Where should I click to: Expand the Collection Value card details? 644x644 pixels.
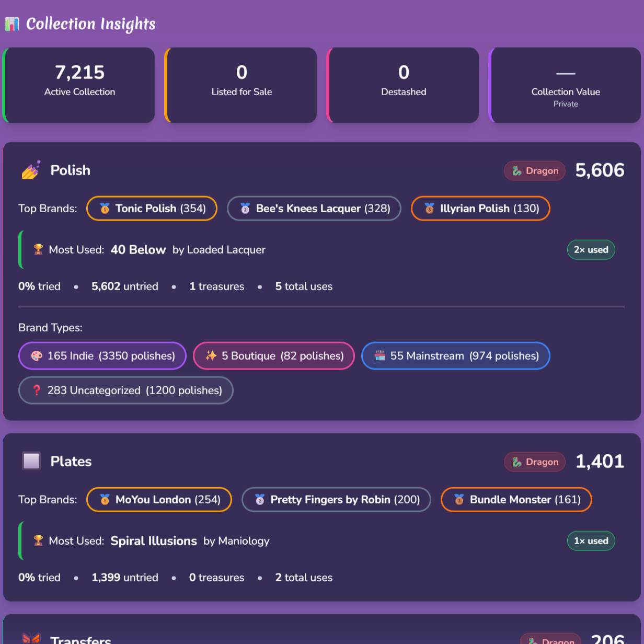pyautogui.click(x=566, y=85)
